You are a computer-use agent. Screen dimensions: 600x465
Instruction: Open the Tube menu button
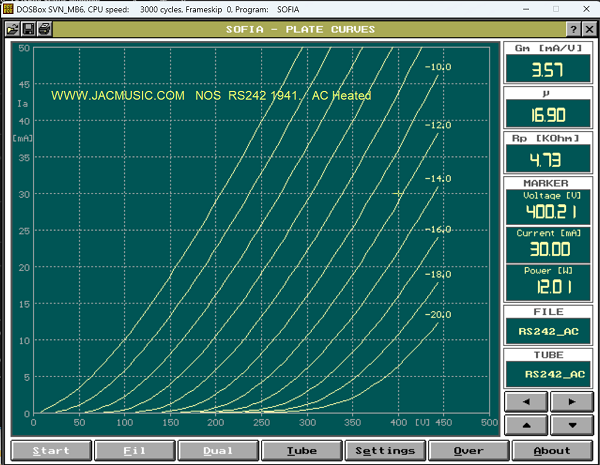(x=301, y=450)
